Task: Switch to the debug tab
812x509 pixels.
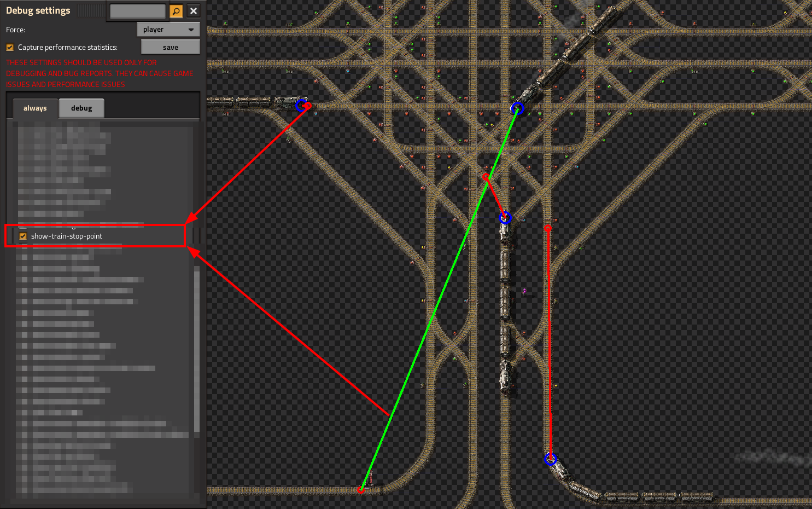Action: point(81,108)
